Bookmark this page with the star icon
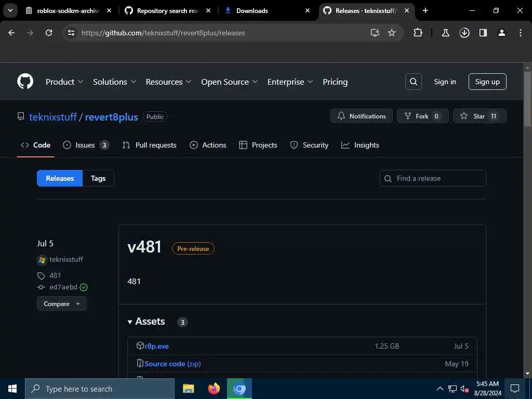 (392, 33)
